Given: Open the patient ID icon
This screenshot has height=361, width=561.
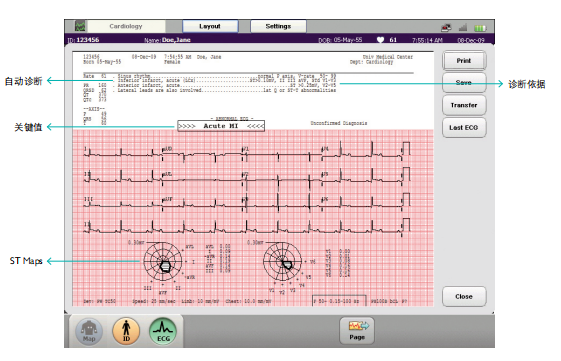Looking at the screenshot, I should [x=126, y=331].
